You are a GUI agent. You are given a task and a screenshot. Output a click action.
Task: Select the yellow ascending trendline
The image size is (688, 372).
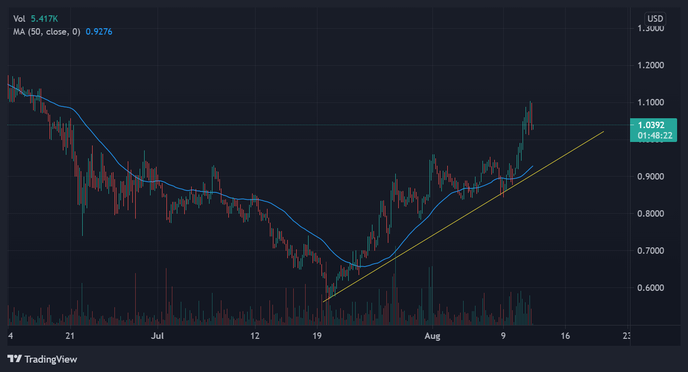[x=463, y=215]
